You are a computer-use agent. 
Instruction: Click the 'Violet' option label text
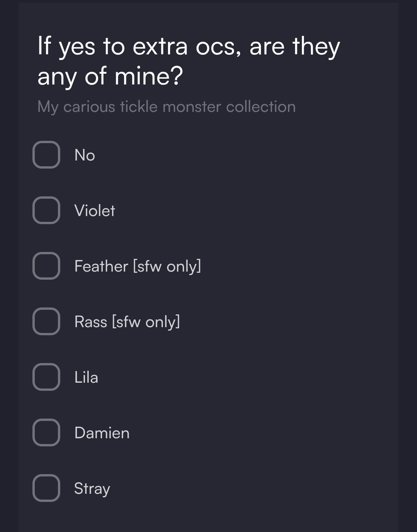95,211
